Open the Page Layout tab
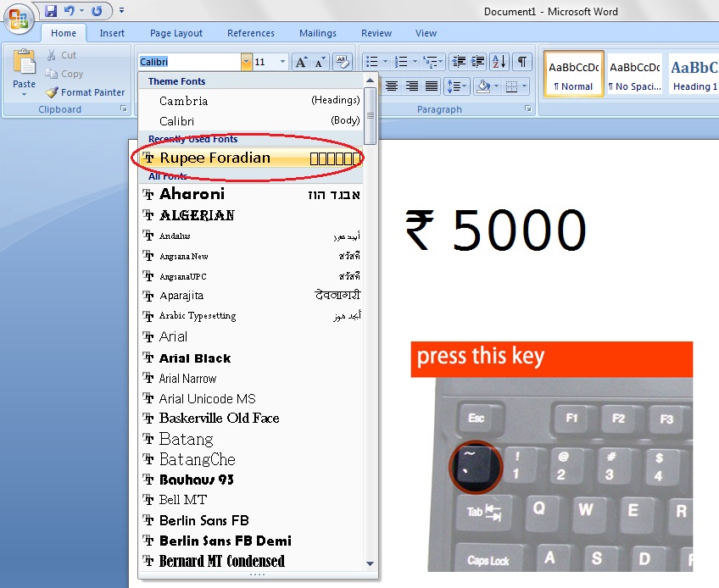This screenshot has width=719, height=588. 176,33
